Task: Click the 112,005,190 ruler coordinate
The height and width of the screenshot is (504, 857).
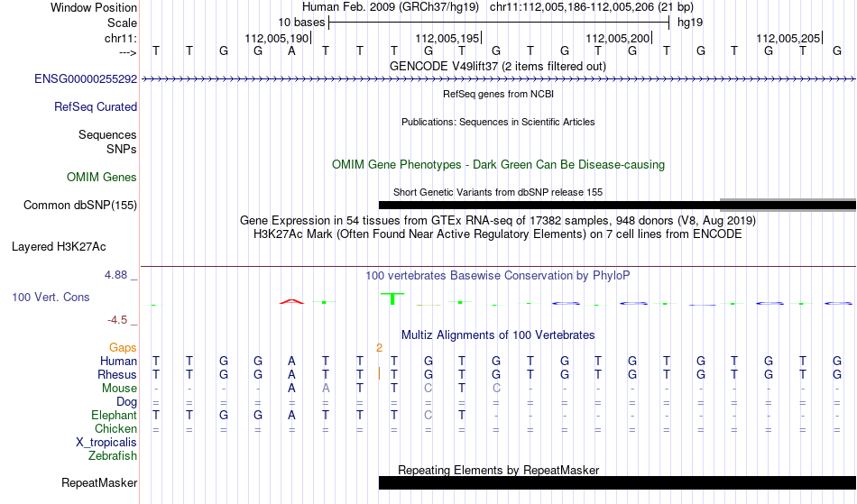Action: [x=277, y=38]
